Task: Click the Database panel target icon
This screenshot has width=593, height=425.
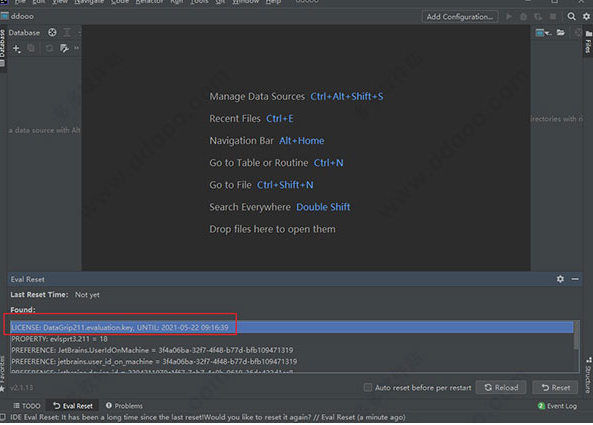Action: pos(52,33)
